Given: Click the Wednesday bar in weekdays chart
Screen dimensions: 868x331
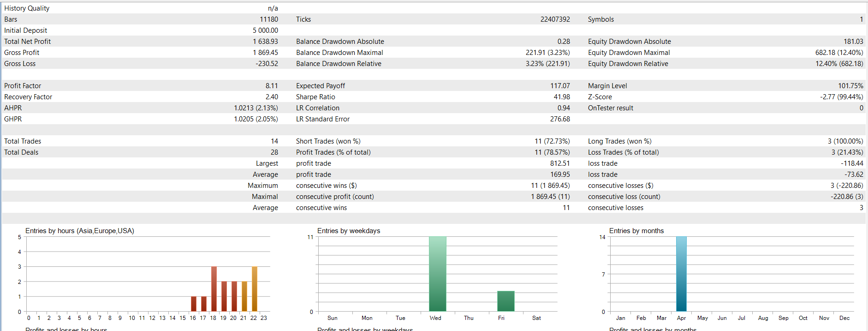Looking at the screenshot, I should coord(437,274).
